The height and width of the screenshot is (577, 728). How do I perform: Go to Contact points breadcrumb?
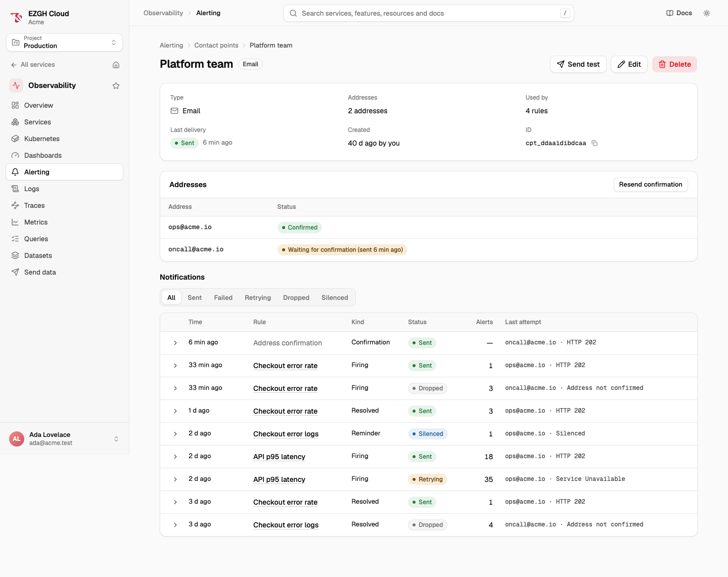click(x=216, y=46)
